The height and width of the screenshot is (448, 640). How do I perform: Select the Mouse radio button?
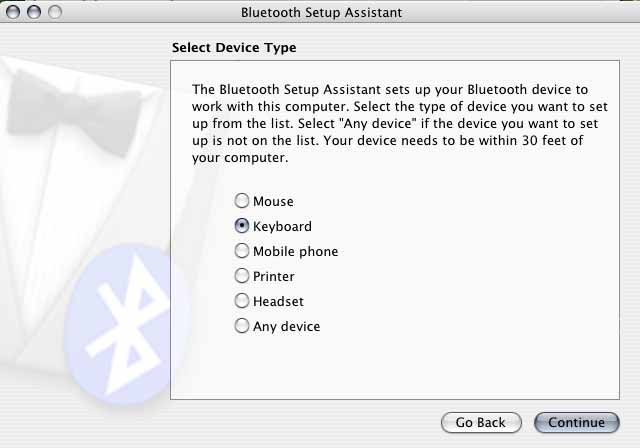(242, 201)
